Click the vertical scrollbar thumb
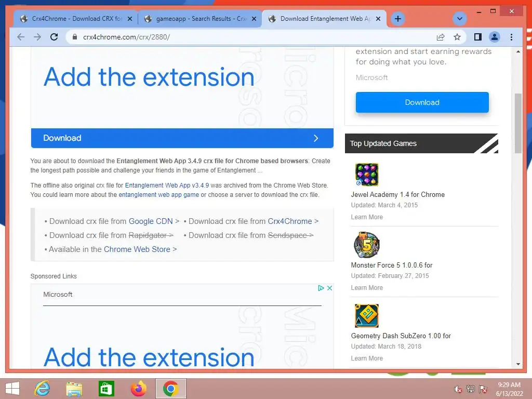 pyautogui.click(x=518, y=123)
